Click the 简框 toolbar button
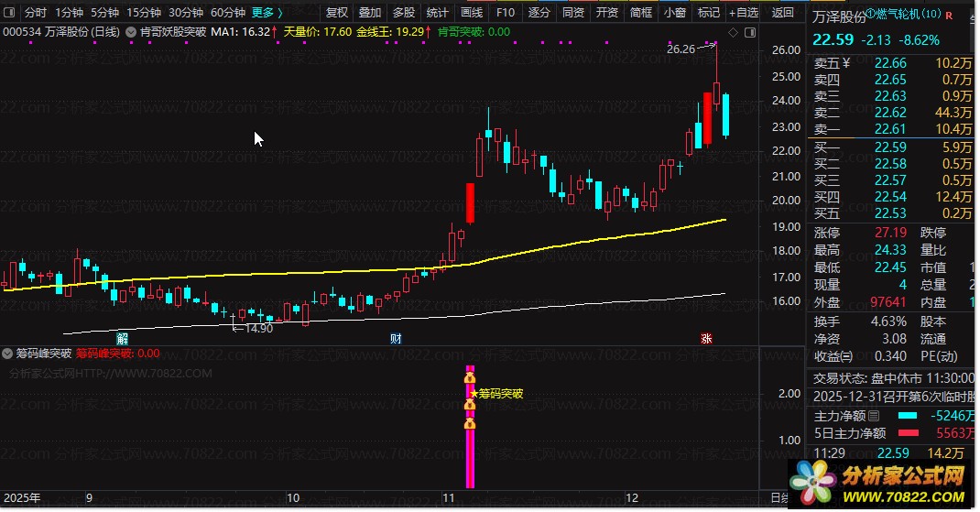 click(640, 13)
